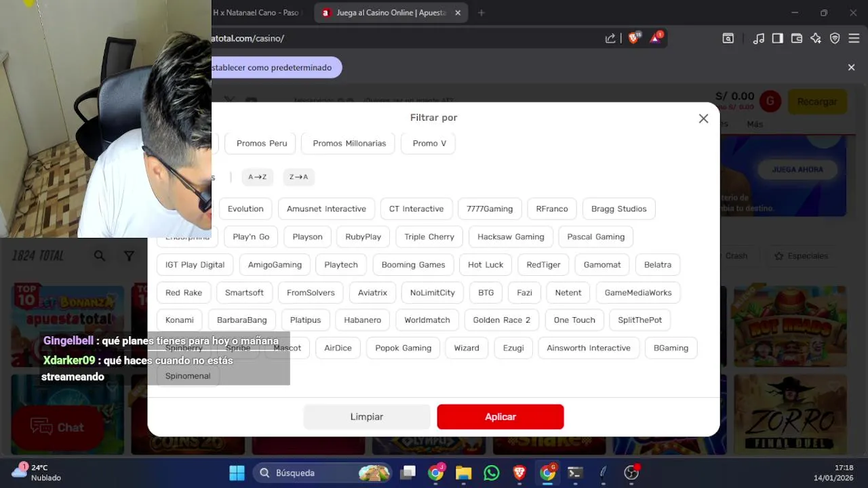Image resolution: width=868 pixels, height=488 pixels.
Task: Open Chrome with G badge on taskbar
Action: [548, 472]
